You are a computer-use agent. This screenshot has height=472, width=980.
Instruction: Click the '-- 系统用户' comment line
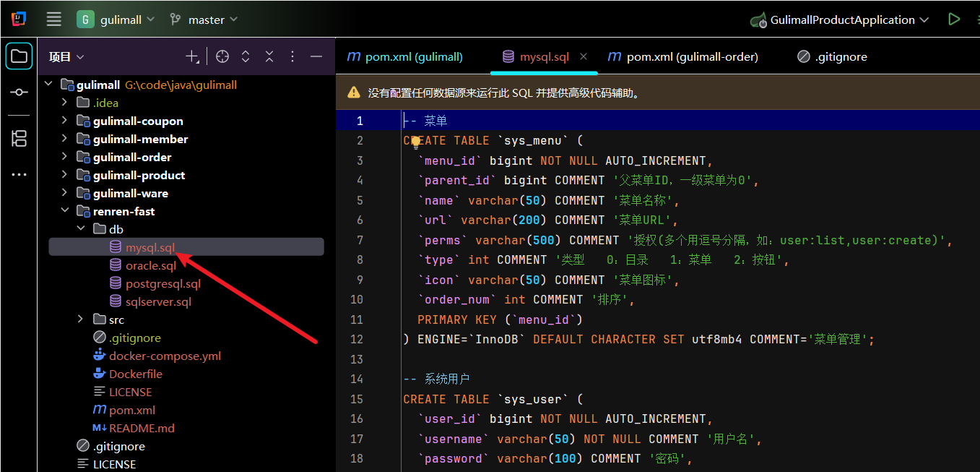(x=437, y=379)
